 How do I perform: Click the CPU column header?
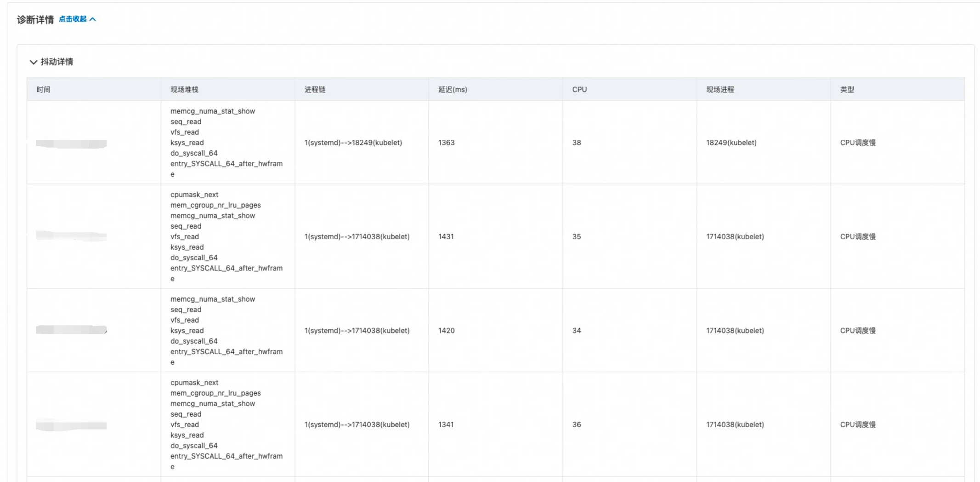(x=579, y=90)
